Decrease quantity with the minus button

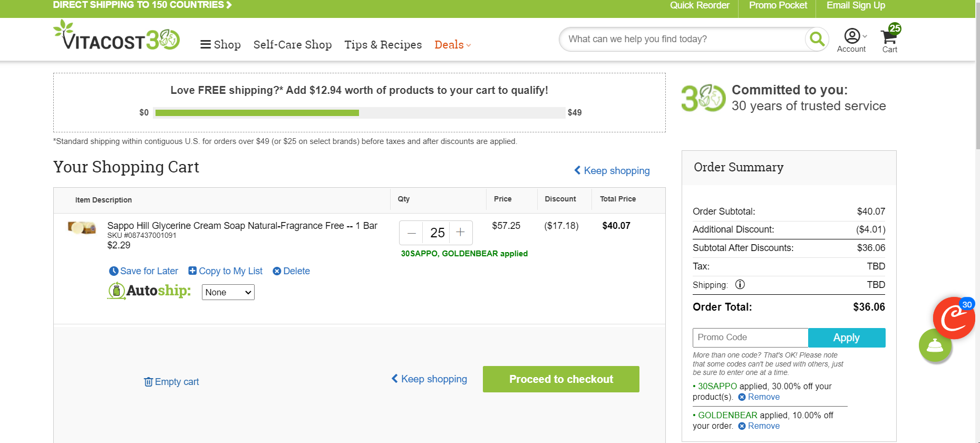[412, 233]
